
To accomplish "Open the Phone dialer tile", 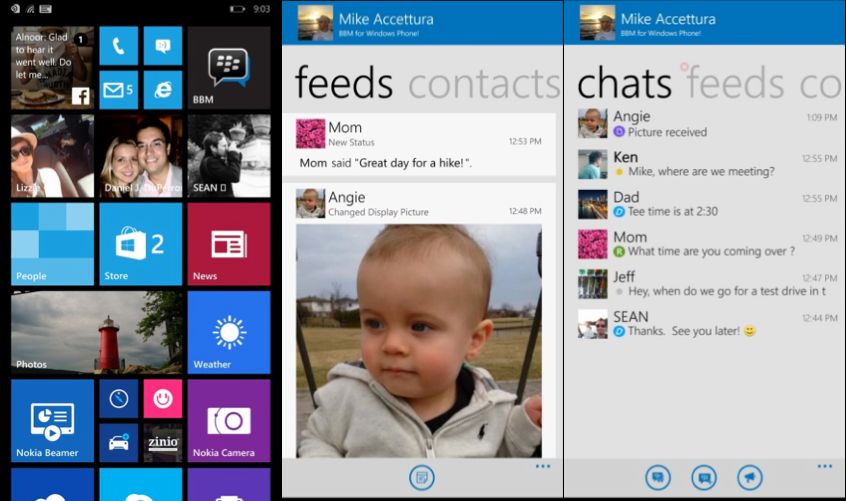I will 119,46.
